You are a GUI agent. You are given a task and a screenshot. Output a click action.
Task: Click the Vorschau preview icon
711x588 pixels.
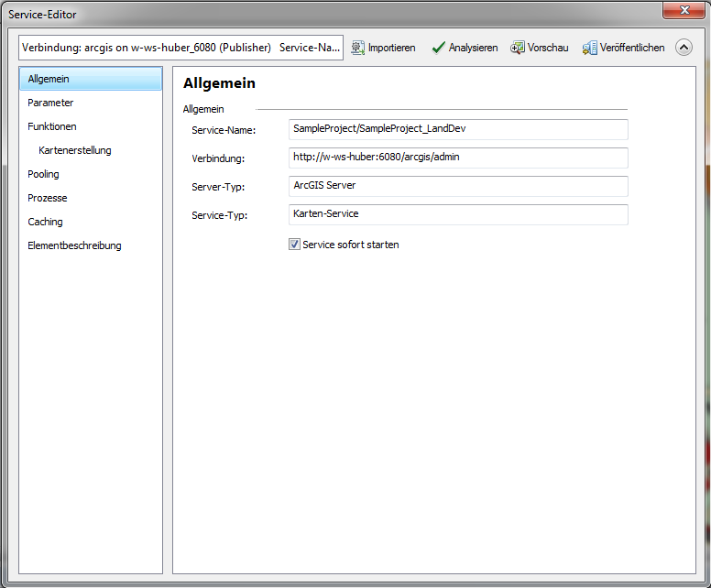click(518, 48)
